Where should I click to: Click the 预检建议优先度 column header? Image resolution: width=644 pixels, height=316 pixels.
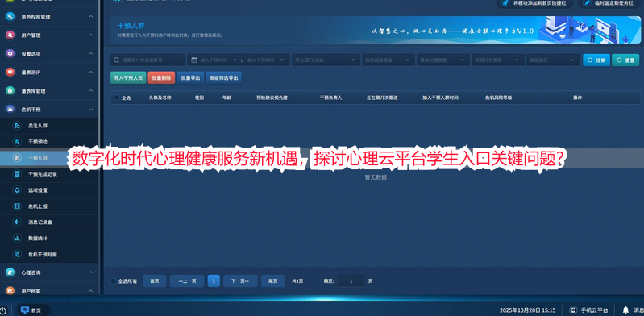tap(272, 98)
